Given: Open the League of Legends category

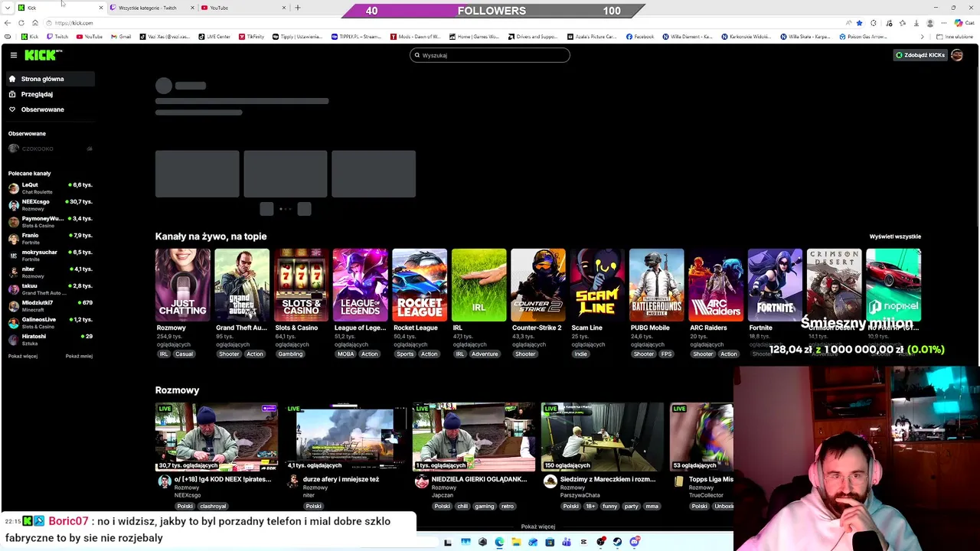Looking at the screenshot, I should click(361, 285).
